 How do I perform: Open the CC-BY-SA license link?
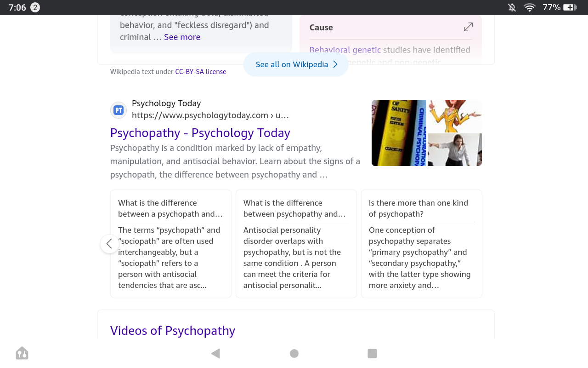tap(201, 72)
